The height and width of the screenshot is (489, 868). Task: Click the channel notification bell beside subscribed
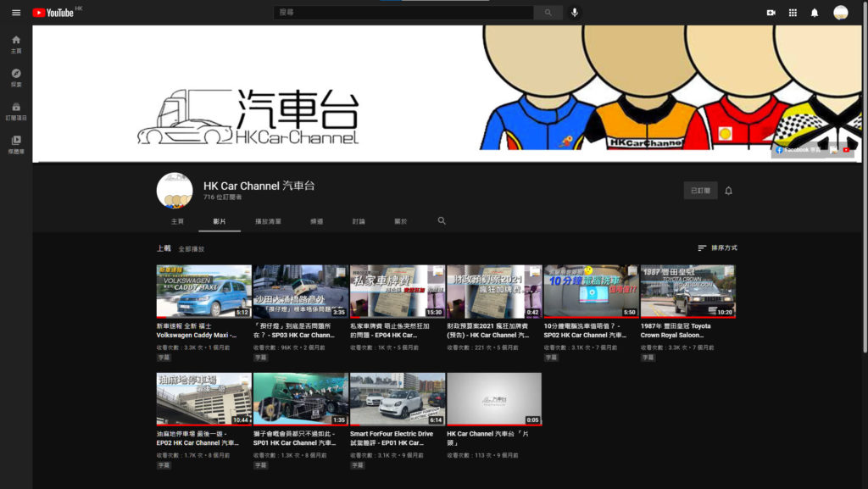[728, 191]
